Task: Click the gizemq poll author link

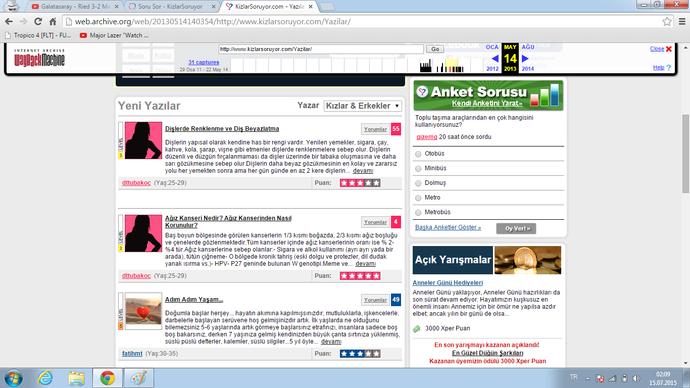Action: coord(426,137)
